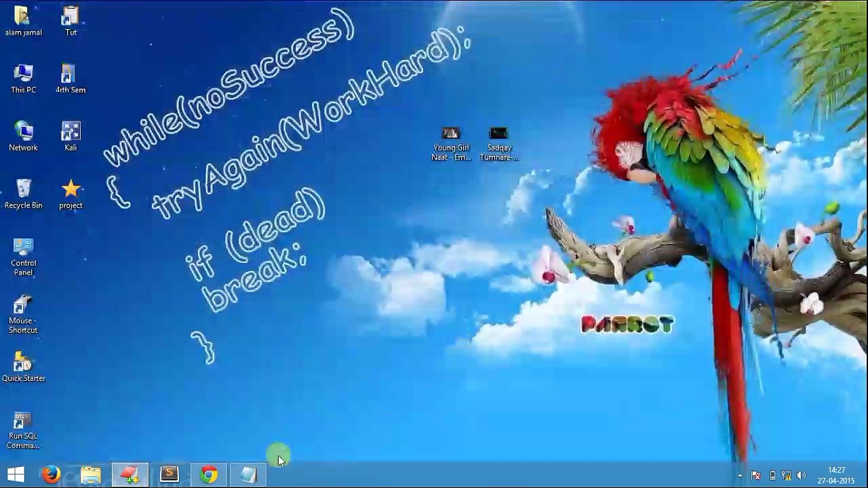Select the 'Mouse - Shortcut' desktop icon
This screenshot has width=868, height=488.
[x=23, y=314]
